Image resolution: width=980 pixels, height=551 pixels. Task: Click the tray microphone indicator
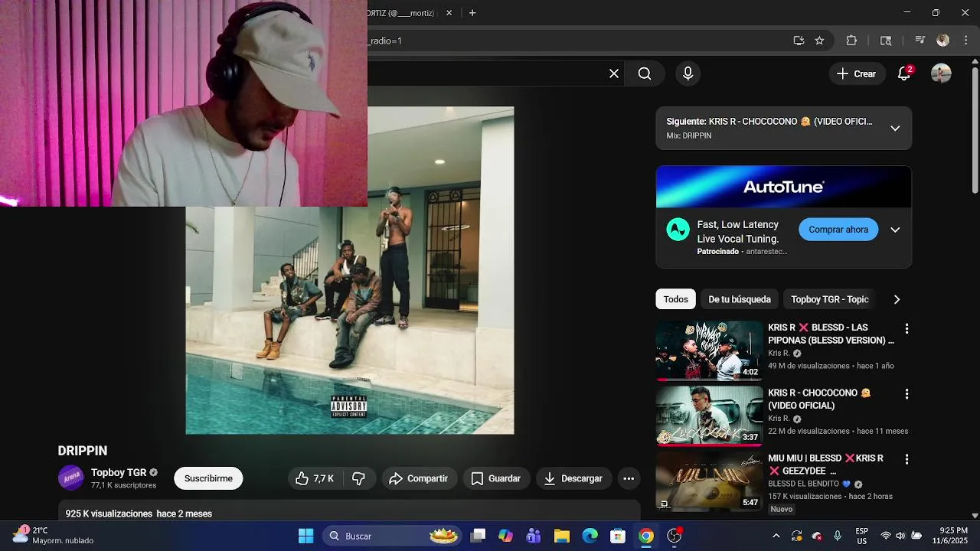(x=838, y=536)
